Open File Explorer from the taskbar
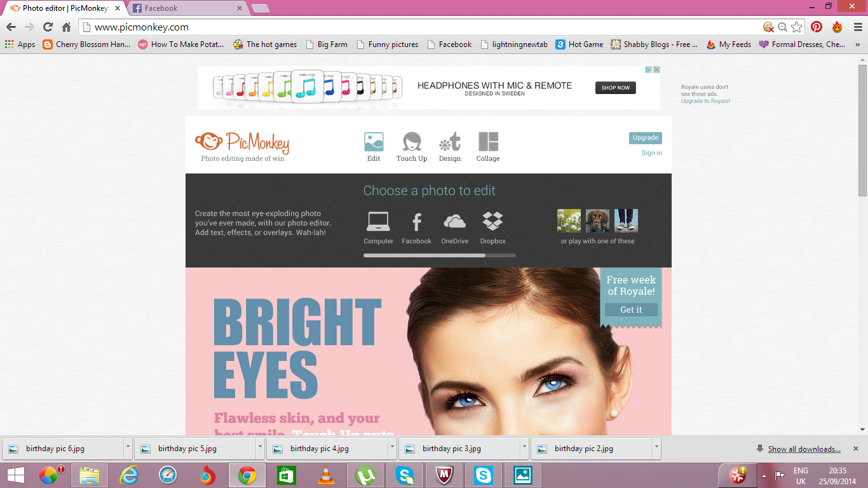 90,475
